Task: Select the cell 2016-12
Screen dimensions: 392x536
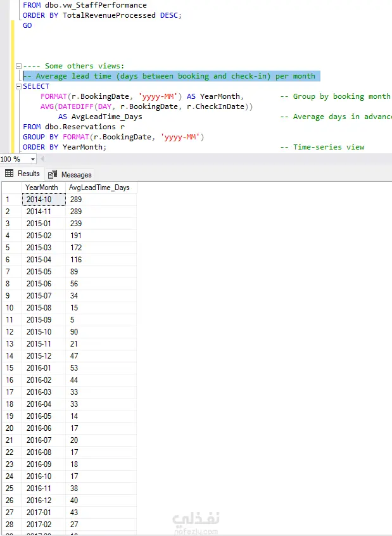Action: point(44,501)
